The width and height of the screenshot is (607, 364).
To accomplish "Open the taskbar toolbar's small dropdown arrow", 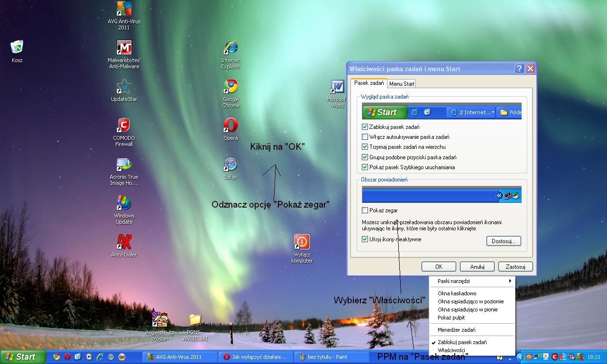I will pos(510,359).
